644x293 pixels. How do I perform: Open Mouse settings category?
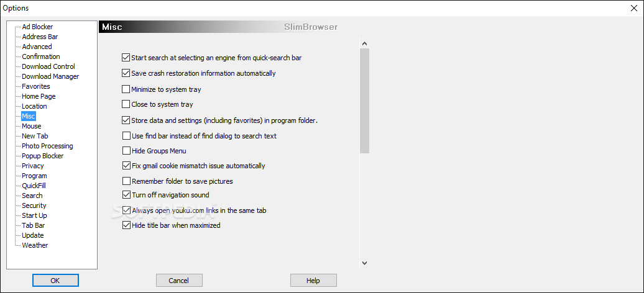coord(32,126)
